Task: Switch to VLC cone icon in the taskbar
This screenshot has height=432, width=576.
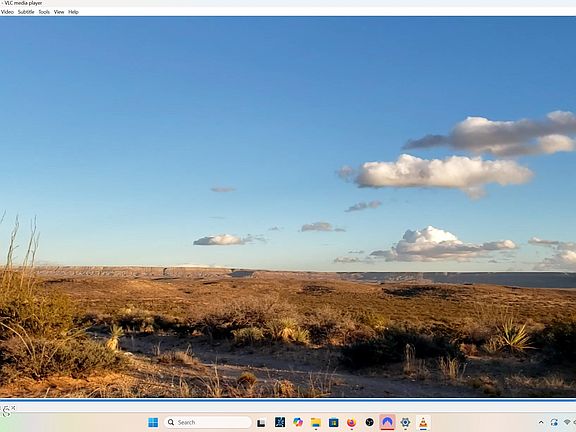Action: click(x=423, y=423)
